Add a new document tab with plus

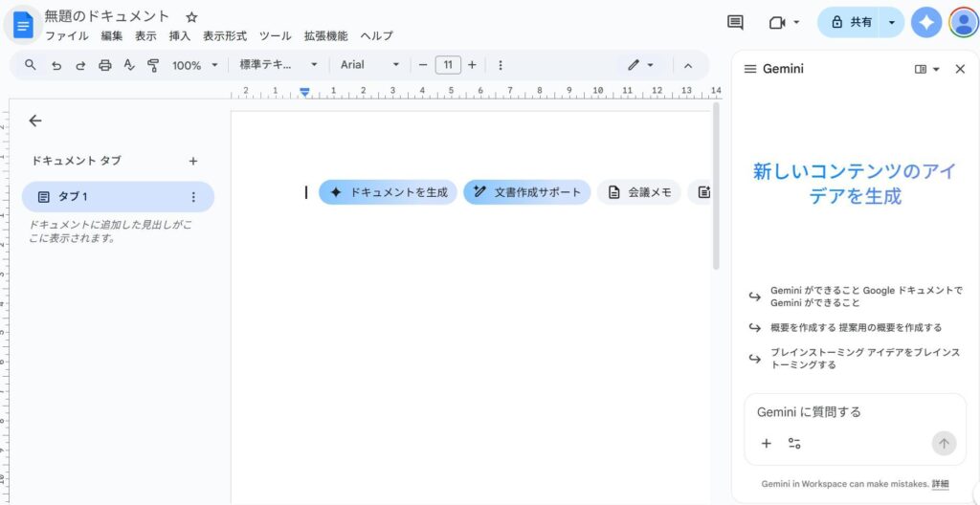pos(193,162)
